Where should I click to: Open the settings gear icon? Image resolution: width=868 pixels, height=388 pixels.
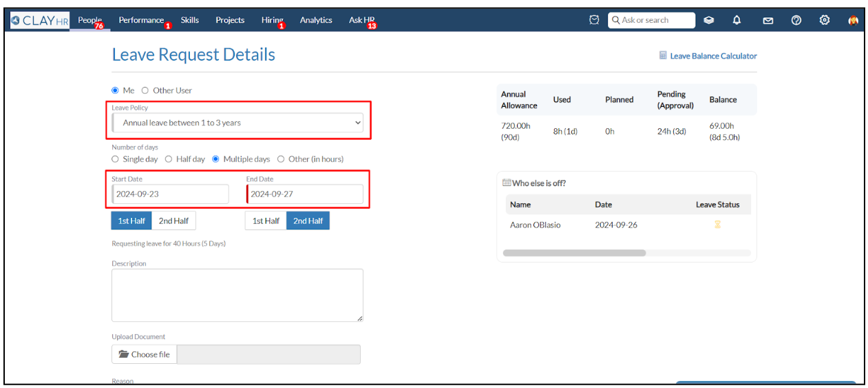click(x=825, y=20)
